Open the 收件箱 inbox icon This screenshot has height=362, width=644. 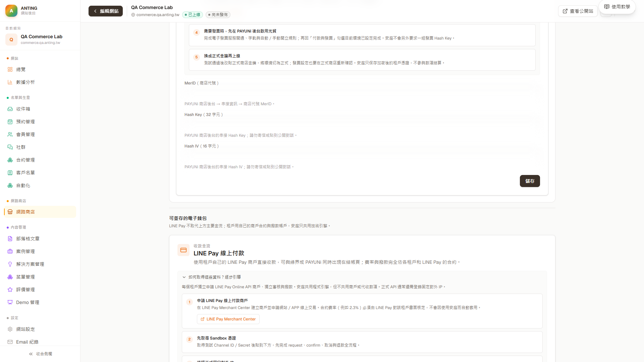pos(10,109)
